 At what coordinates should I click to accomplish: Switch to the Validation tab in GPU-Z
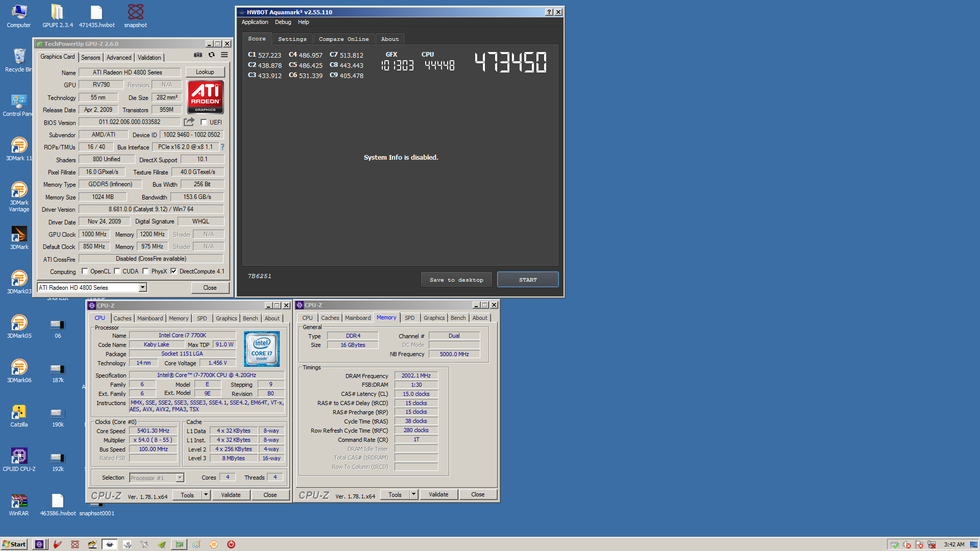(150, 58)
